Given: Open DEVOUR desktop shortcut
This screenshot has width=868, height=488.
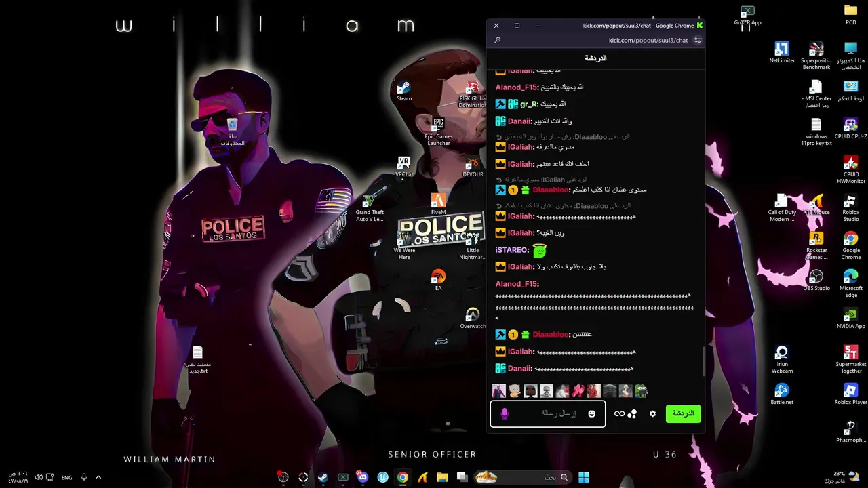Looking at the screenshot, I should pyautogui.click(x=473, y=167).
